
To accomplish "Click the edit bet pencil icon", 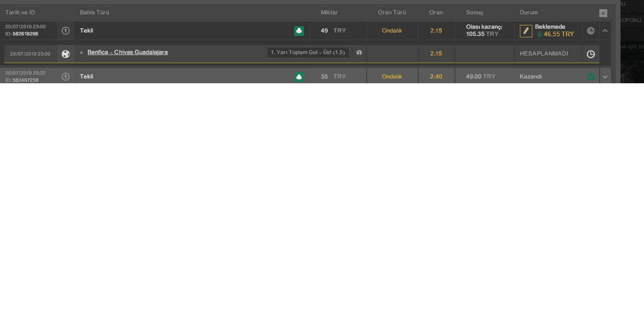I will pyautogui.click(x=526, y=31).
